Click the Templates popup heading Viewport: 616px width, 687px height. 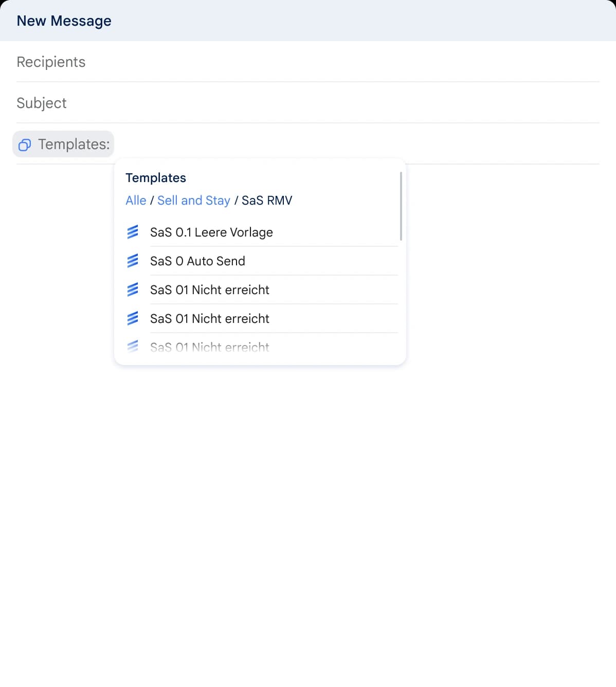[x=156, y=178]
